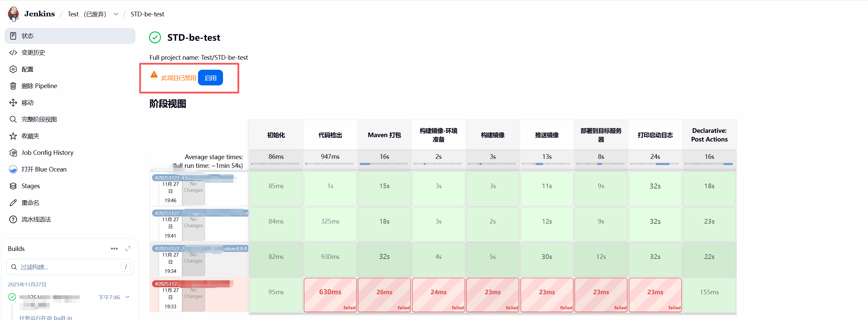Open Job Config History

click(x=47, y=153)
